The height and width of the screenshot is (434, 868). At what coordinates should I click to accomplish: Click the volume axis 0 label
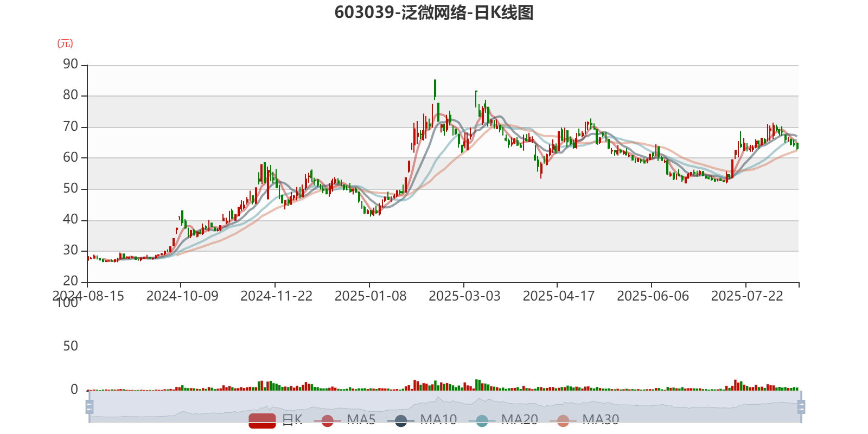[x=74, y=390]
